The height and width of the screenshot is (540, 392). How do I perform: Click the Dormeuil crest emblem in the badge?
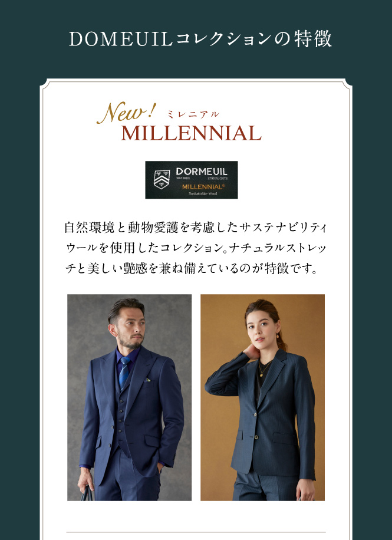[162, 179]
